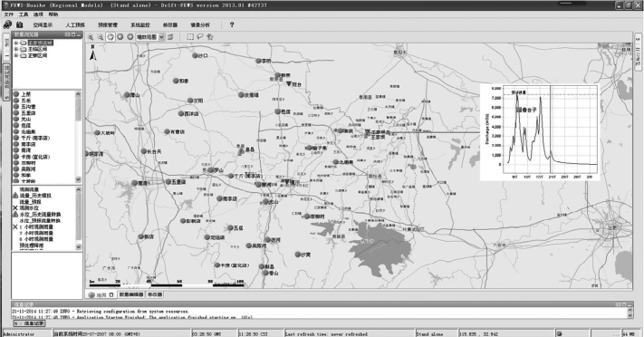This screenshot has width=644, height=337.
Task: Open the 修改器 toolbar button
Action: pos(170,25)
